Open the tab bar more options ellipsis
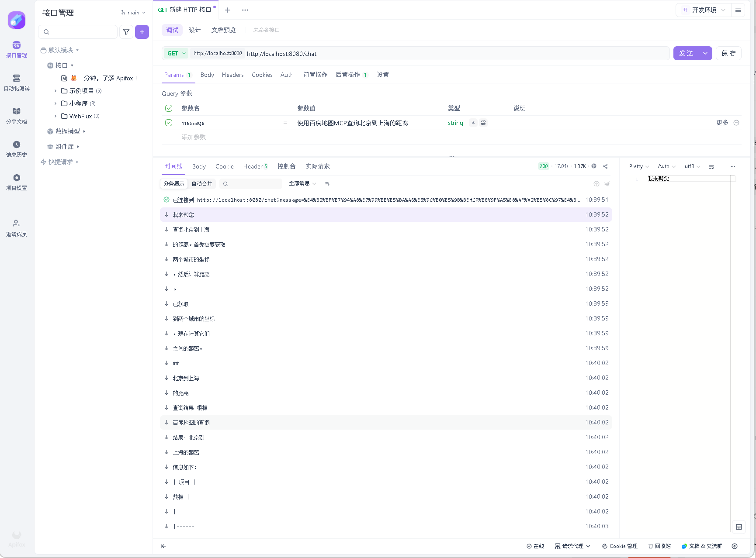This screenshot has height=558, width=756. tap(245, 10)
